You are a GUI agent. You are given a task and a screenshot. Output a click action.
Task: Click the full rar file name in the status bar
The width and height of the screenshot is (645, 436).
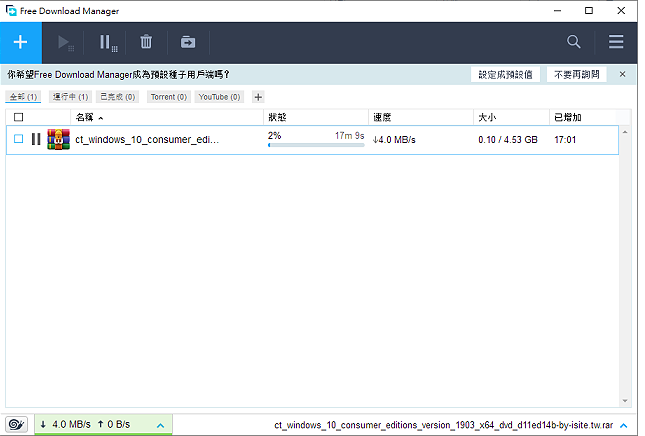443,425
